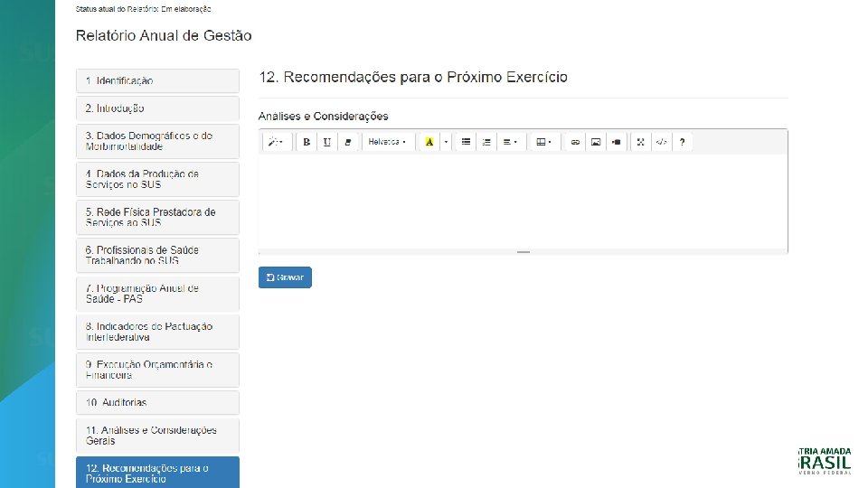868x488 pixels.
Task: Open the table insert dropdown
Action: [x=543, y=142]
